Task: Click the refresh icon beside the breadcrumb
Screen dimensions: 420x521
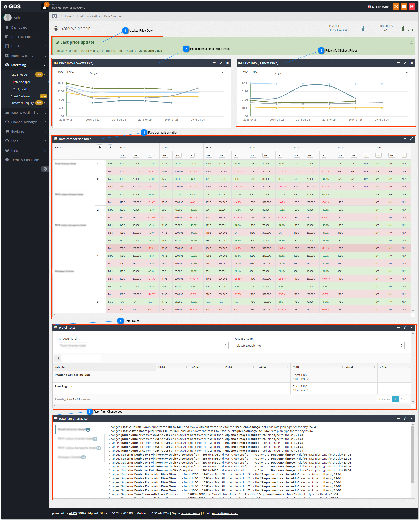Action: (55, 16)
